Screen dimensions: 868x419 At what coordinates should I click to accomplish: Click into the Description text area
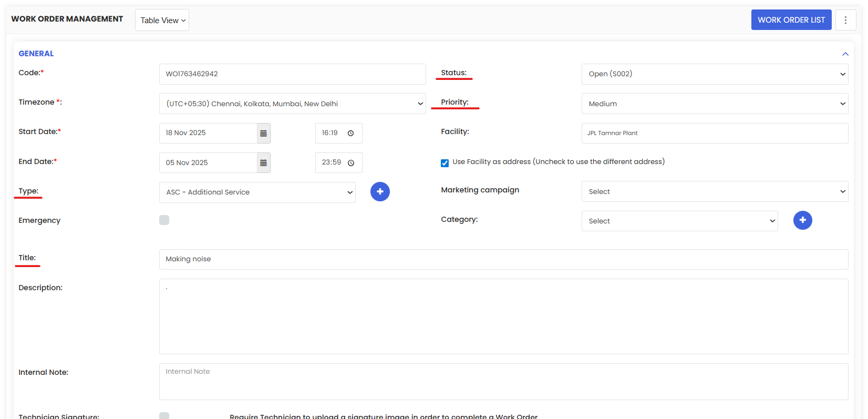tap(503, 316)
